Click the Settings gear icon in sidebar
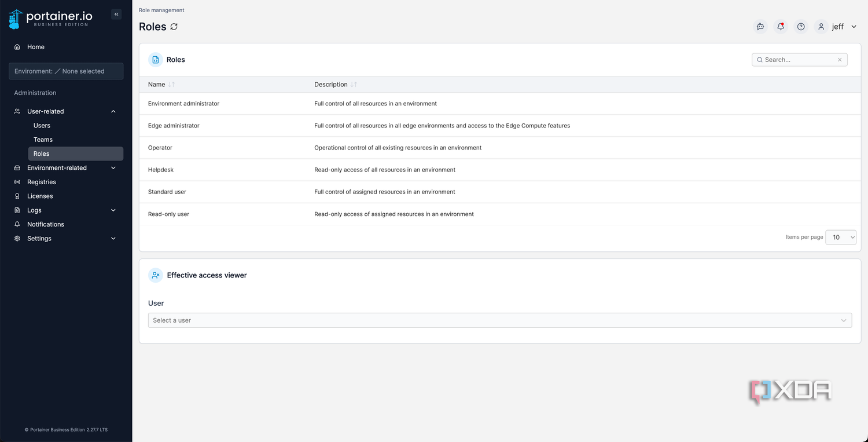 17,238
